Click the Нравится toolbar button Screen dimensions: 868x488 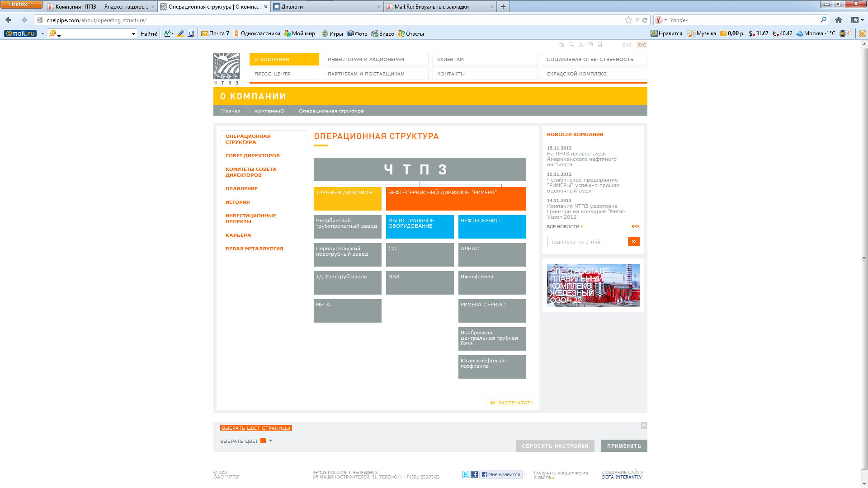tap(666, 33)
